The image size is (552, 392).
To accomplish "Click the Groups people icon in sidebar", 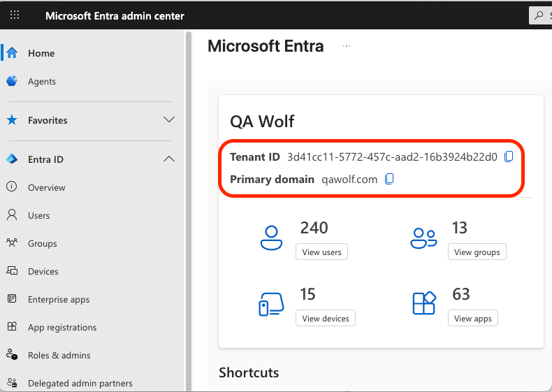I will coord(12,242).
